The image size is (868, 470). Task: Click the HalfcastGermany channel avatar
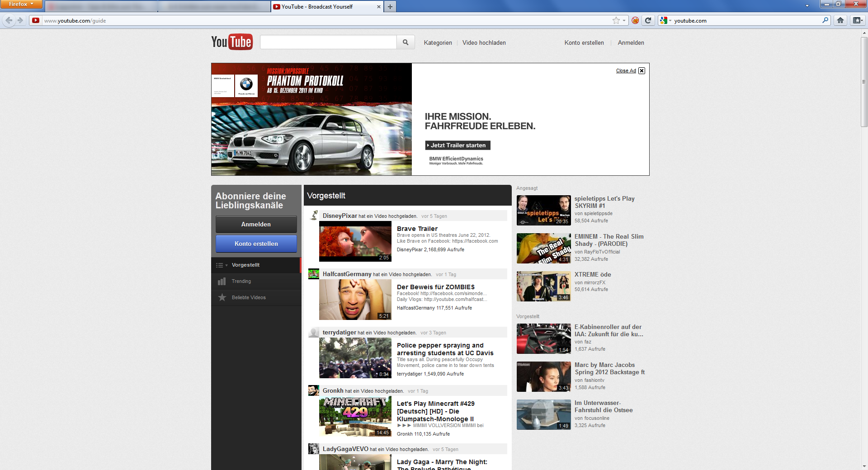tap(314, 274)
